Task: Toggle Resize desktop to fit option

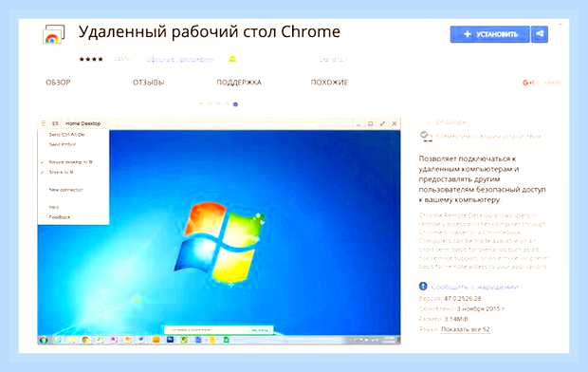Action: tap(70, 162)
